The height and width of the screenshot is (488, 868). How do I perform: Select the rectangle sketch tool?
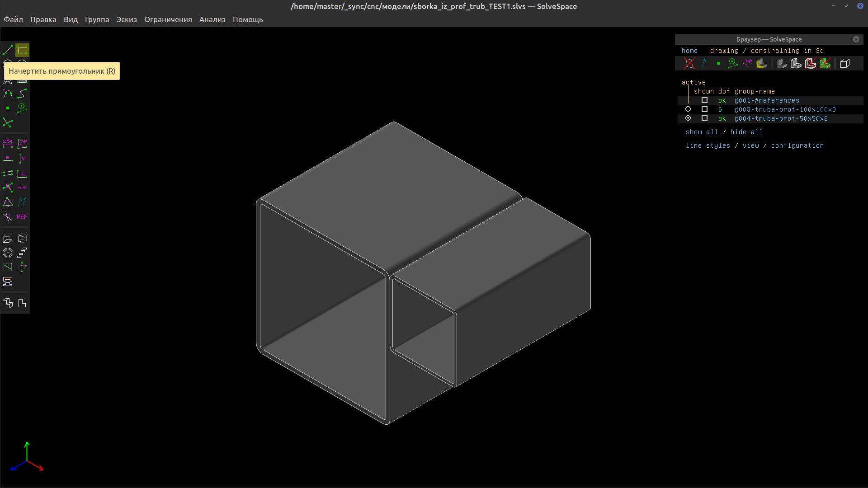pyautogui.click(x=22, y=50)
